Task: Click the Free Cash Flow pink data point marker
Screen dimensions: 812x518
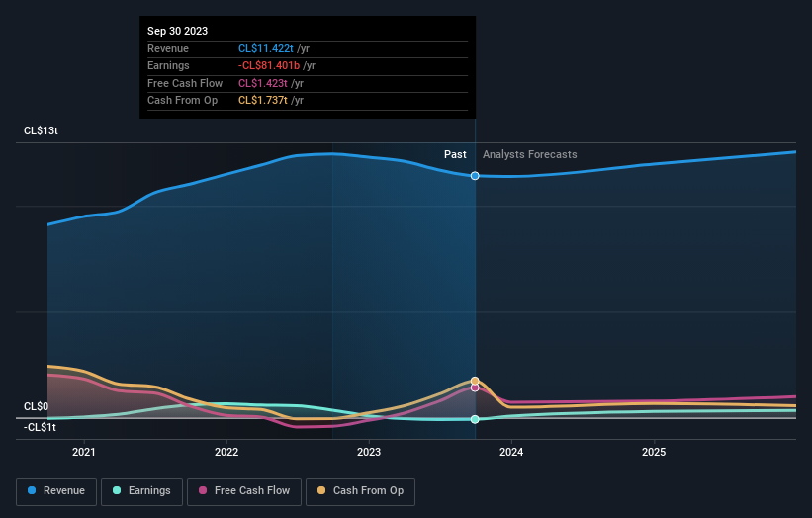Action: [x=475, y=388]
